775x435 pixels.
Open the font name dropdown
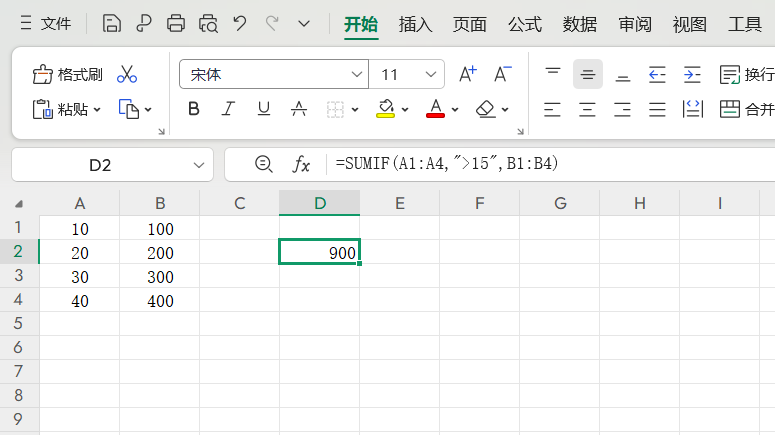[x=357, y=74]
